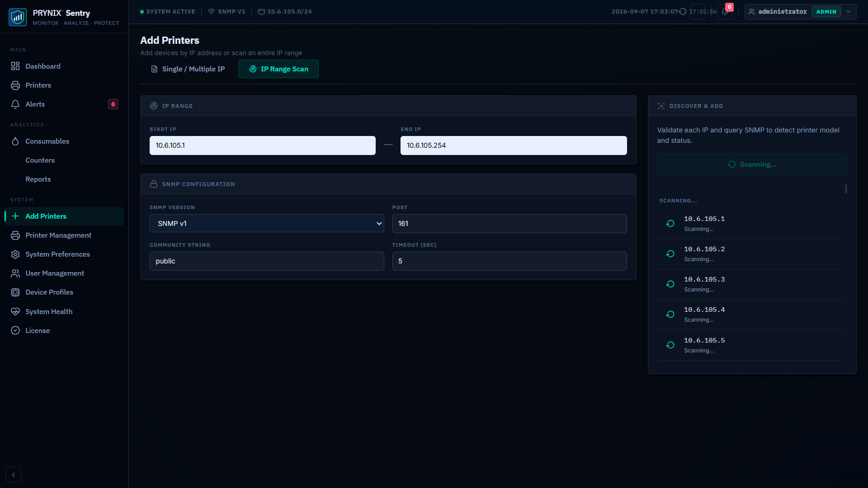The image size is (868, 488).
Task: Click the Device Profiles chip icon
Action: pyautogui.click(x=15, y=292)
